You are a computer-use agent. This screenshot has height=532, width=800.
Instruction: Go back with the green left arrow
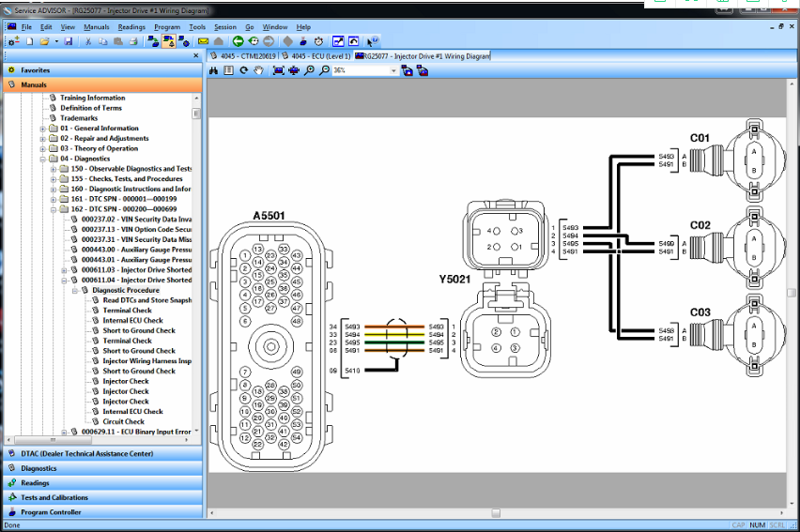pyautogui.click(x=238, y=41)
